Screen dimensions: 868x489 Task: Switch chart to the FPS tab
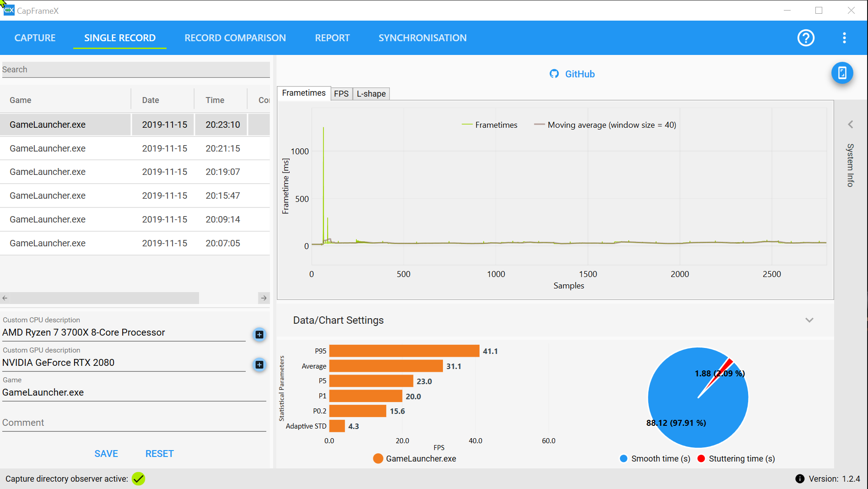[x=341, y=94]
